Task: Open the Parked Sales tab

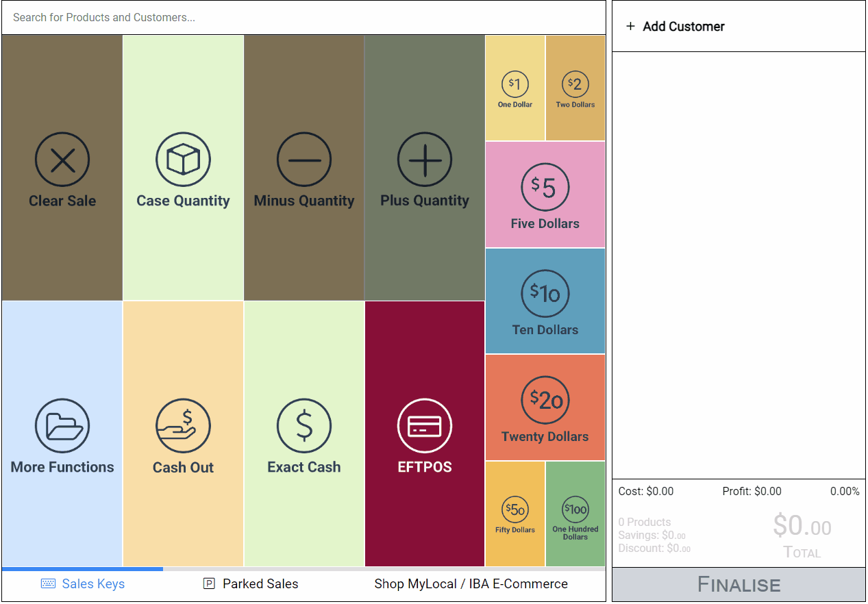Action: (x=251, y=584)
